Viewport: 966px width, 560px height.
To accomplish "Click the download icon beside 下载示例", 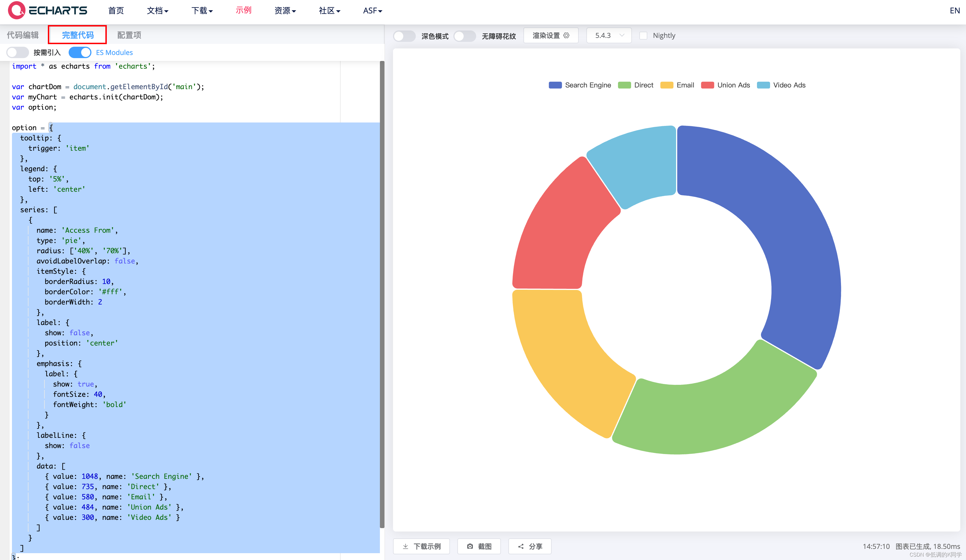I will click(x=406, y=546).
